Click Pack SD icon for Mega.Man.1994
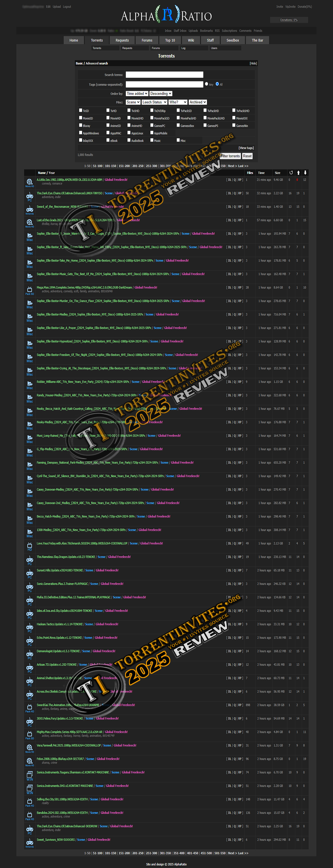333x868 pixels. coord(30,290)
